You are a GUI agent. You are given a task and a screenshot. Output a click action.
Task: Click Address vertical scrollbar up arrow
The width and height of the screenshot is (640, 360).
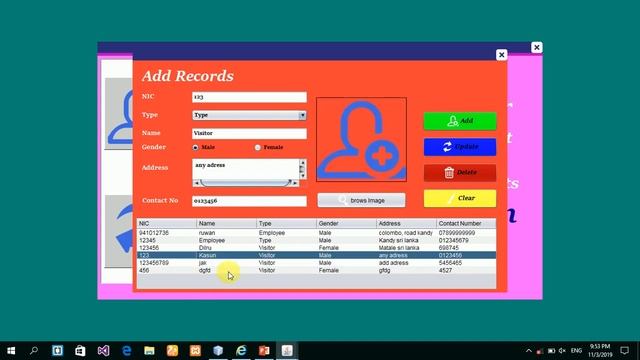(302, 162)
